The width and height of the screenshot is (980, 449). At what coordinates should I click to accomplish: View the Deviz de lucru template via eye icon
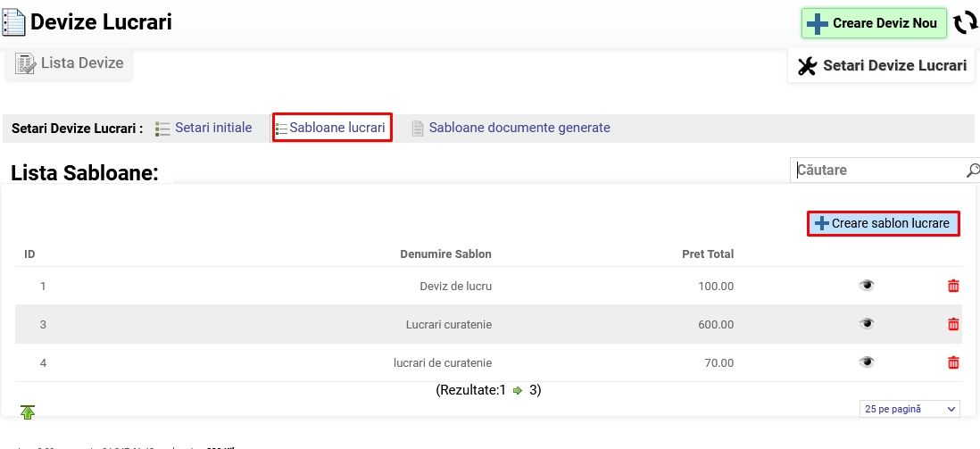click(866, 286)
